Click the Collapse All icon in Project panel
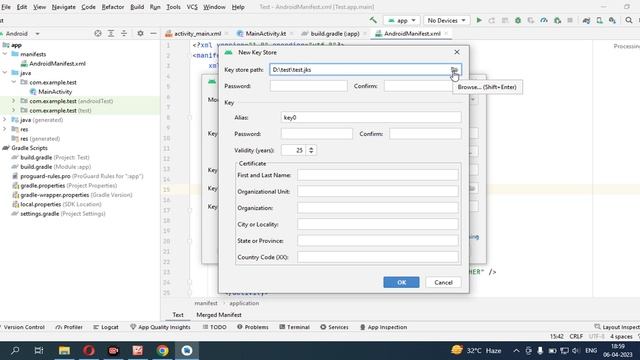640x360 pixels. (124, 33)
